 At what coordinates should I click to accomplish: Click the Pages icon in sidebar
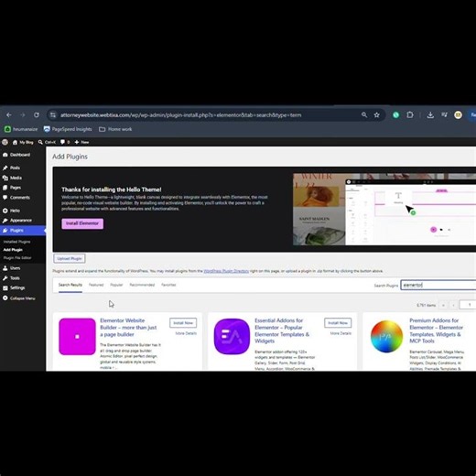5,188
